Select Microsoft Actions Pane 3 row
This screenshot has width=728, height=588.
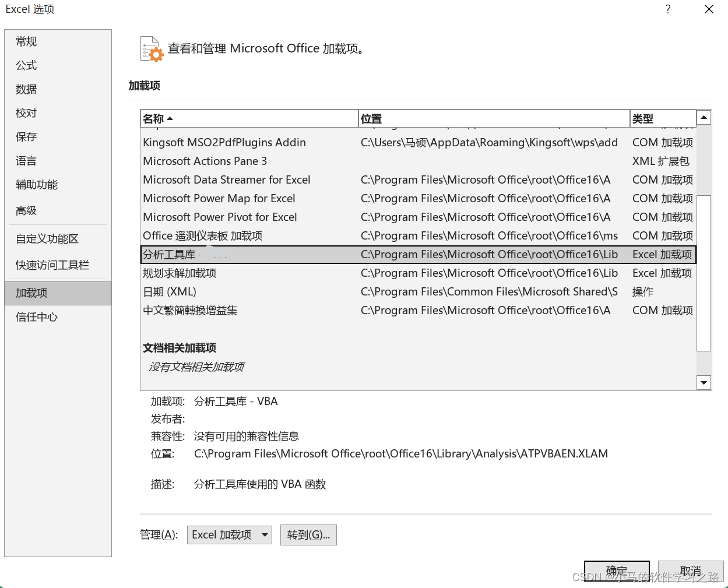(418, 161)
